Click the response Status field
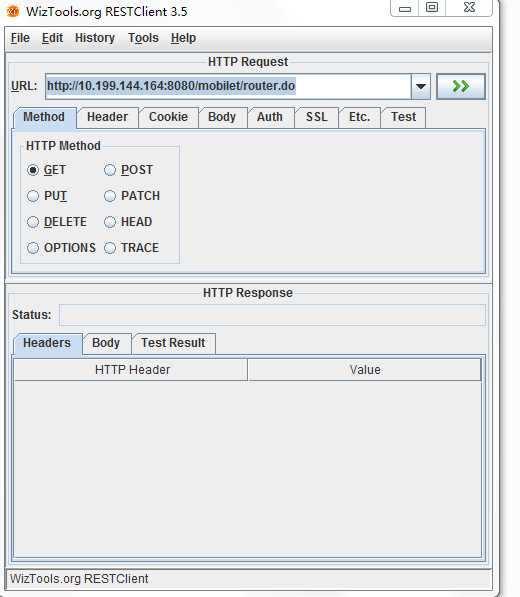The image size is (520, 597). 272,315
